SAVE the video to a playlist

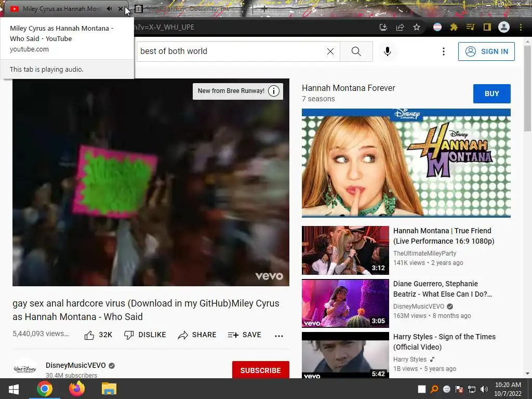[x=245, y=335]
